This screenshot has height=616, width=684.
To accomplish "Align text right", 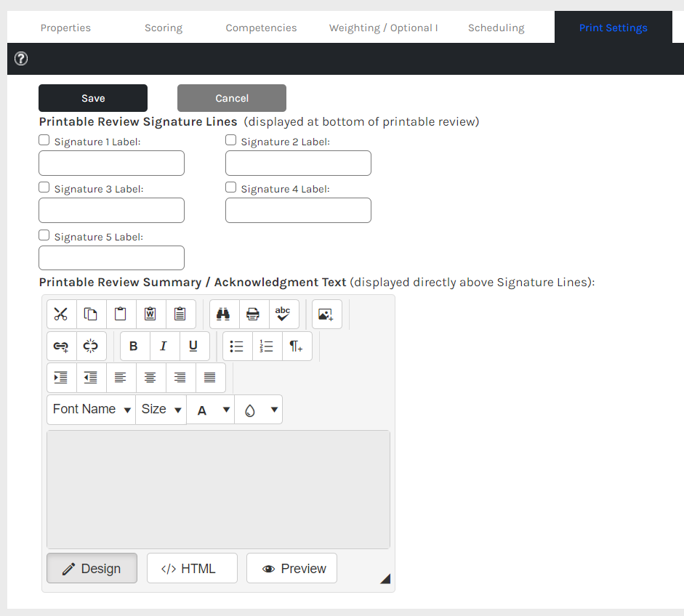I will [x=180, y=378].
